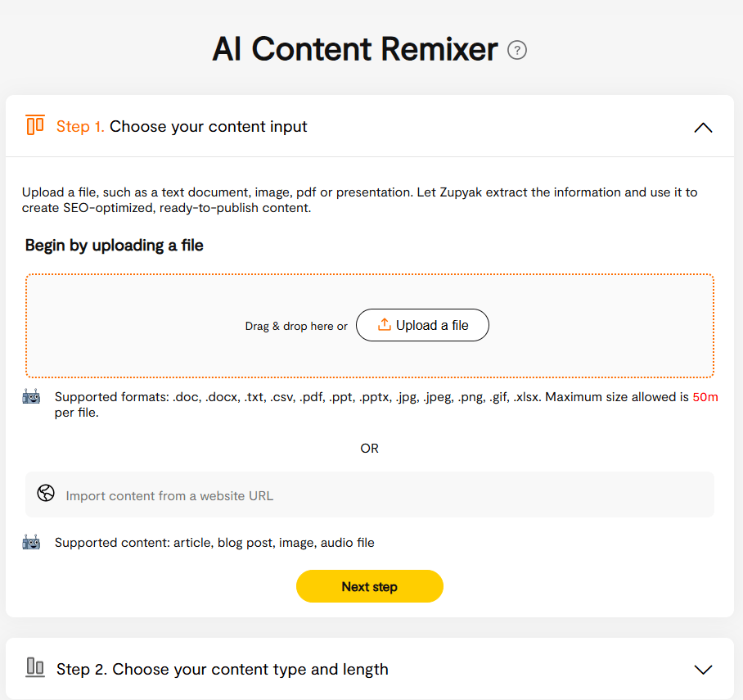This screenshot has width=743, height=700.
Task: Open the AI Content Remixer help tooltip
Action: 517,50
